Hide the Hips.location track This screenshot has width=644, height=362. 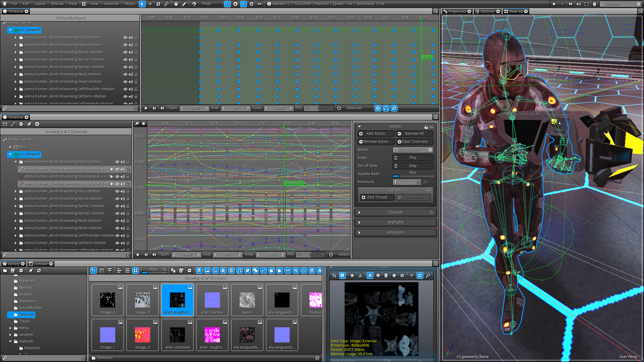[125, 38]
